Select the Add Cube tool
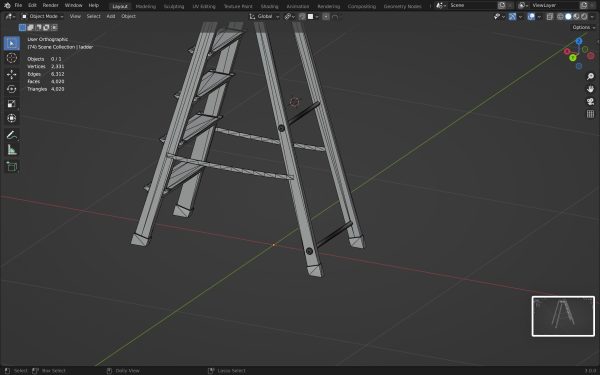Viewport: 600px width, 375px height. pos(11,166)
